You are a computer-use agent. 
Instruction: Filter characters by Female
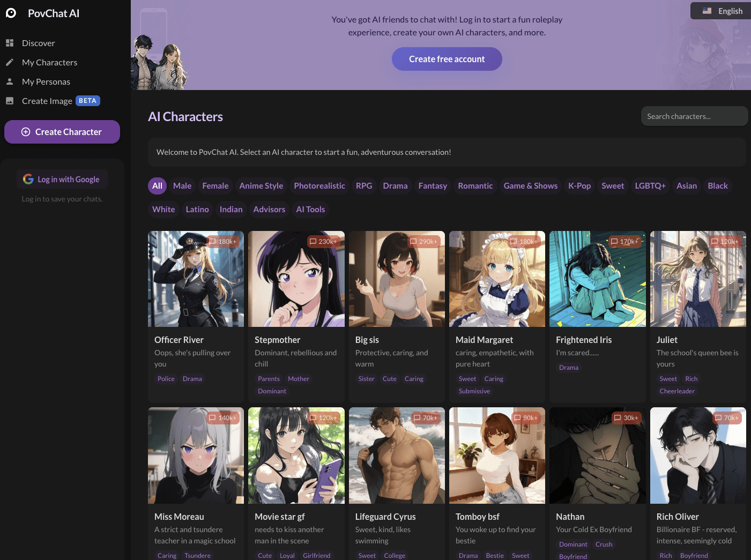point(215,186)
